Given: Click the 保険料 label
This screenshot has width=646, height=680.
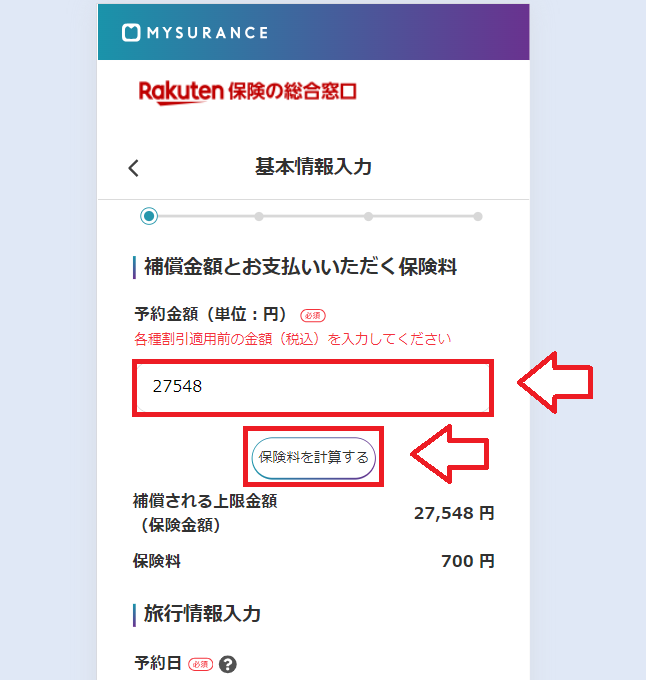Looking at the screenshot, I should [157, 561].
